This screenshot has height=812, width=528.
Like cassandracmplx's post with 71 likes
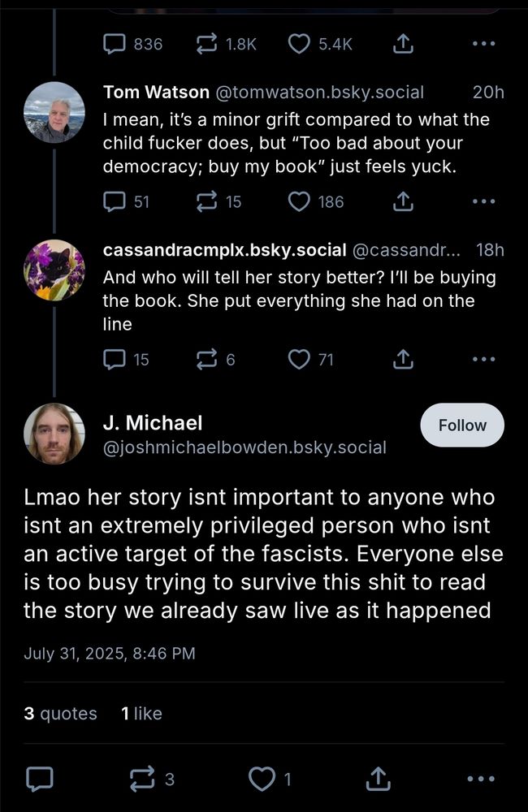300,359
